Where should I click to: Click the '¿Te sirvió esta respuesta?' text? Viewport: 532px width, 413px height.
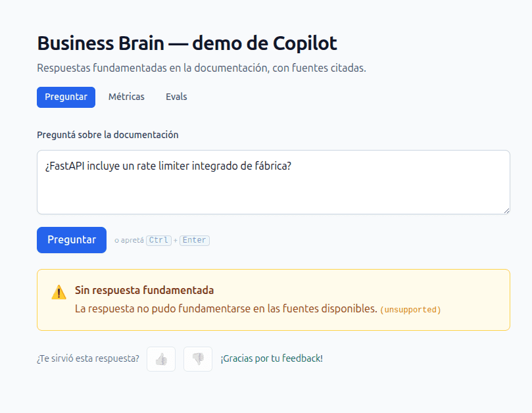(88, 358)
